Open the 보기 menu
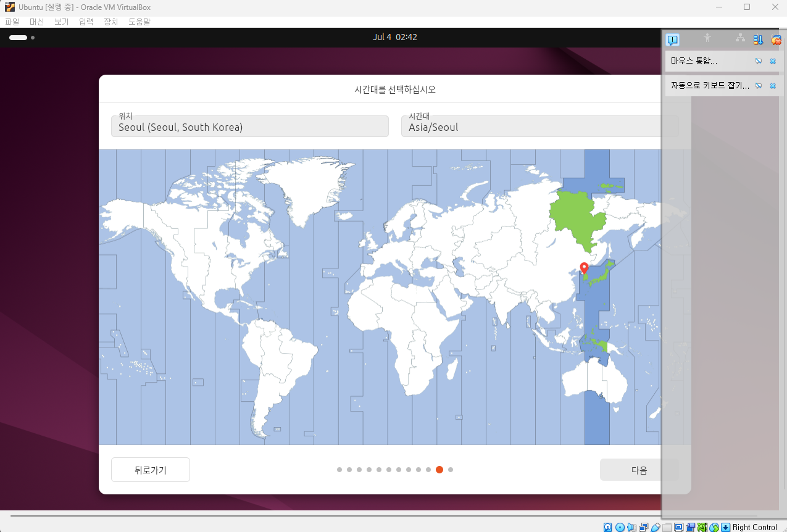 61,22
